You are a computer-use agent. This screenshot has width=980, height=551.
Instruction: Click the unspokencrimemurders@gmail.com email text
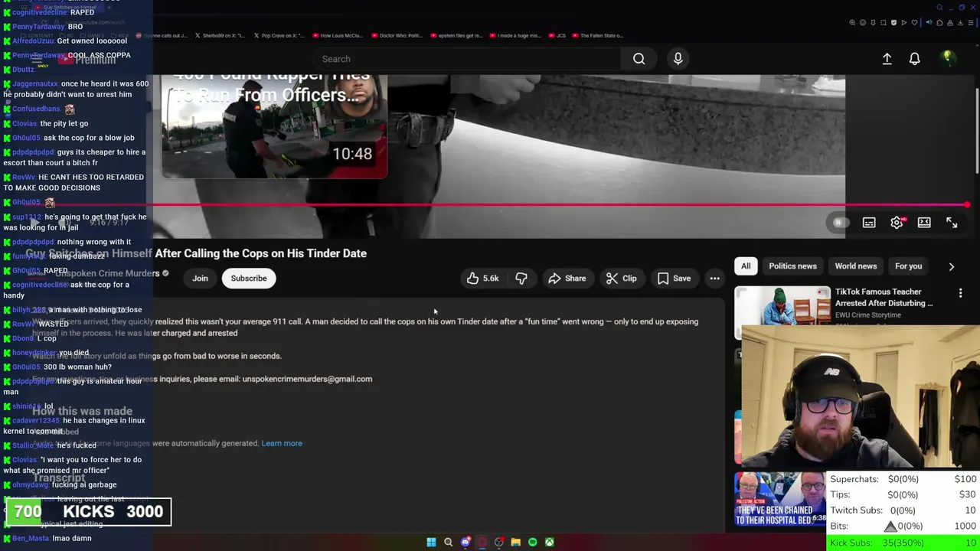click(307, 379)
